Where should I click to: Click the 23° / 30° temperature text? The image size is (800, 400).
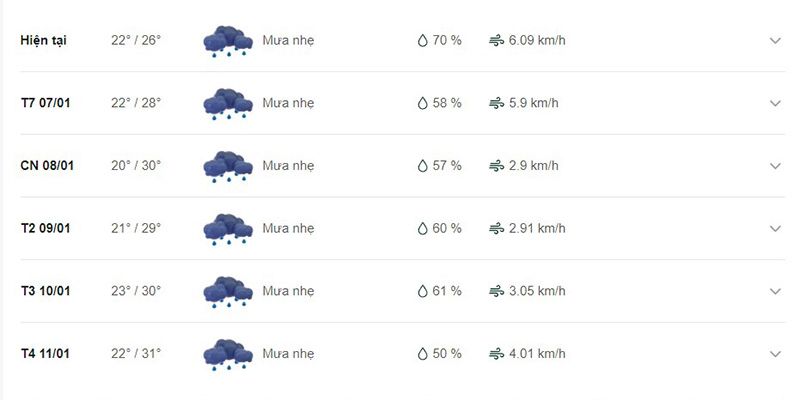[136, 291]
